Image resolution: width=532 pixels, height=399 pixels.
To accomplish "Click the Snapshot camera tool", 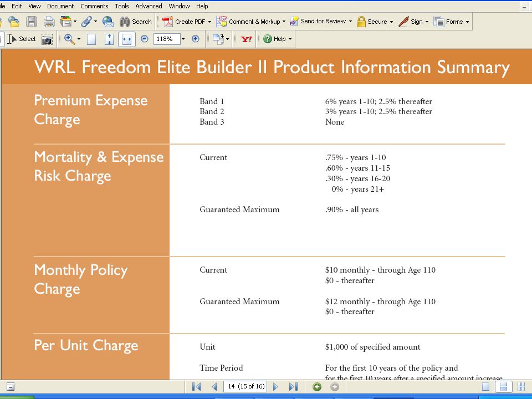I will click(x=47, y=39).
